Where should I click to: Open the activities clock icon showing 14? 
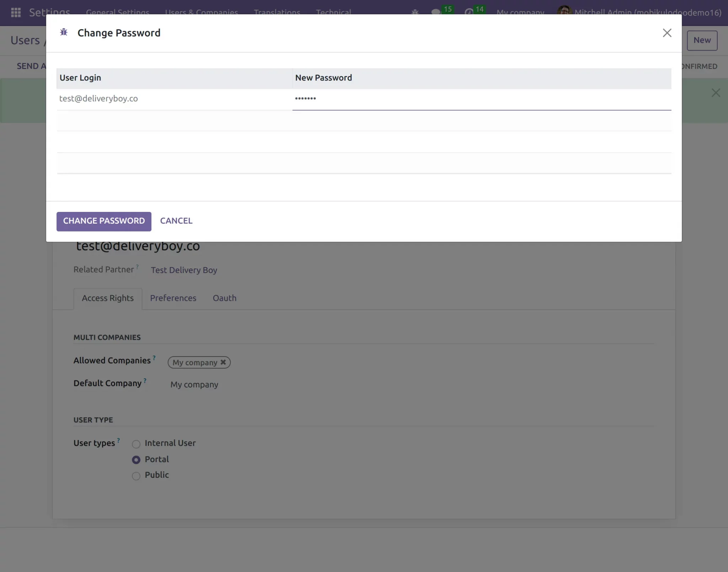click(475, 11)
